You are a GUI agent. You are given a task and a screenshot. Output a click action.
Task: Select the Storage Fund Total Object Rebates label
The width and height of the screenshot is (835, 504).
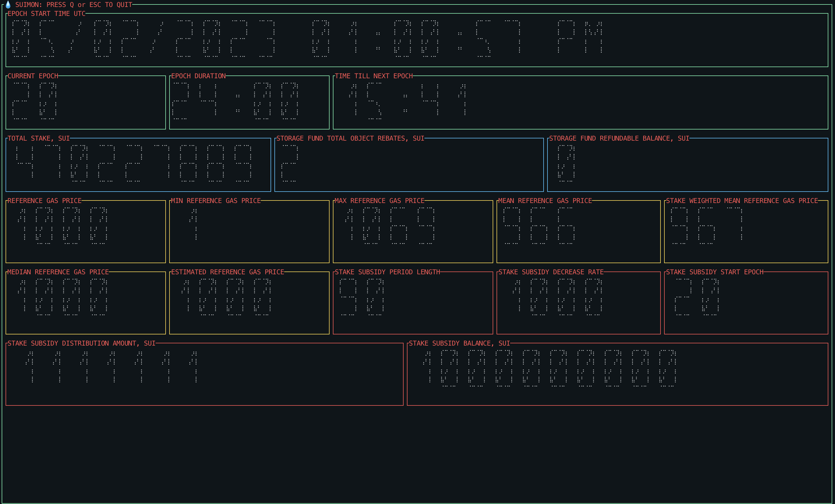pyautogui.click(x=350, y=138)
